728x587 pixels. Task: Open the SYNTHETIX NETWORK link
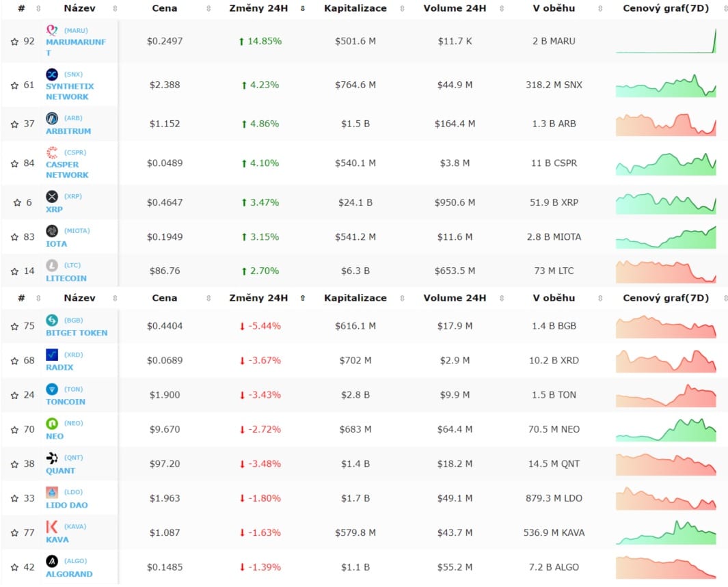pyautogui.click(x=70, y=92)
